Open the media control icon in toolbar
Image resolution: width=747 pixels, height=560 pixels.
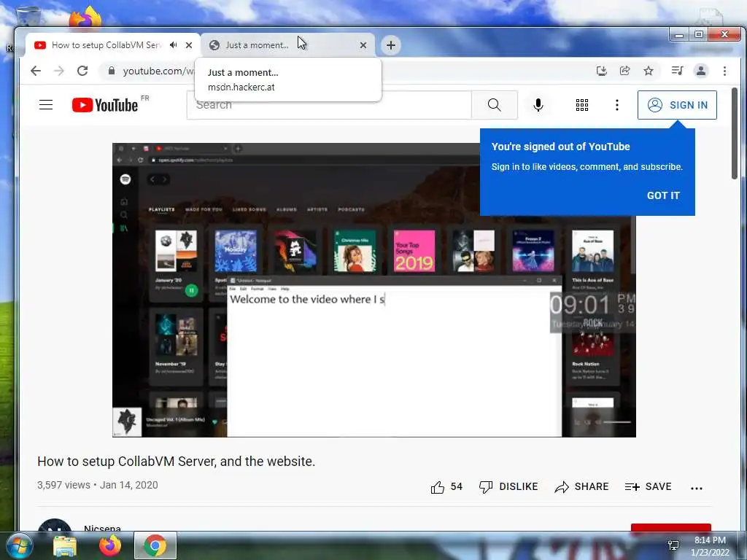pyautogui.click(x=677, y=71)
